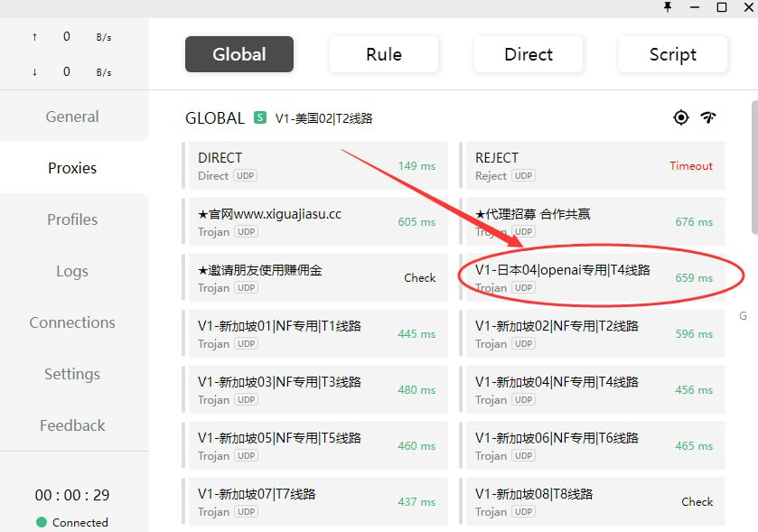The height and width of the screenshot is (532, 758).
Task: Click the 00 : 00 : 29 connection timer
Action: click(x=72, y=495)
